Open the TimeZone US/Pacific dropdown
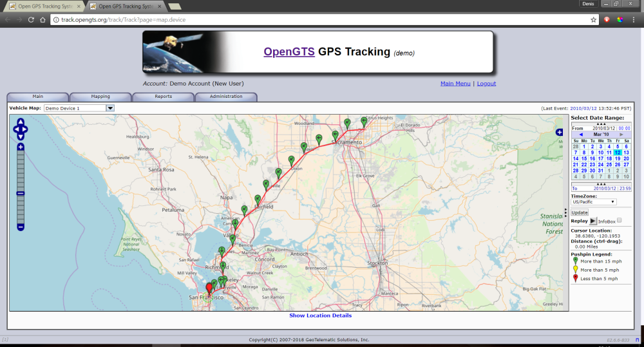This screenshot has height=347, width=644. 594,202
